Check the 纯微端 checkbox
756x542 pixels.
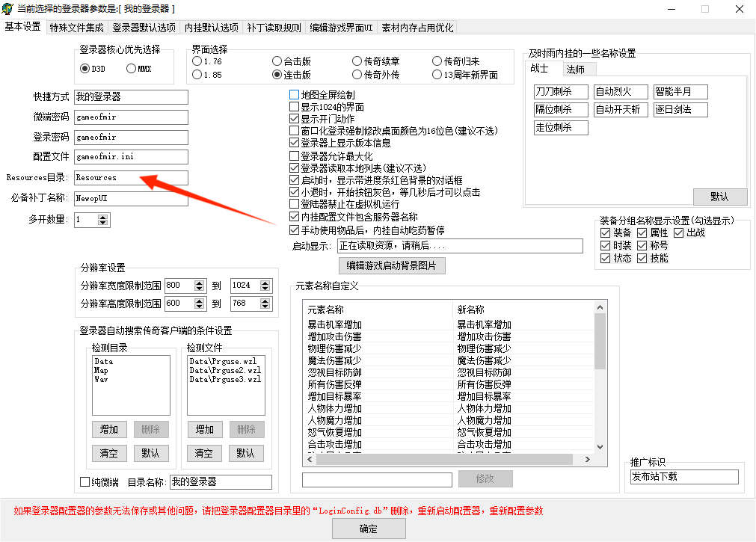point(85,482)
